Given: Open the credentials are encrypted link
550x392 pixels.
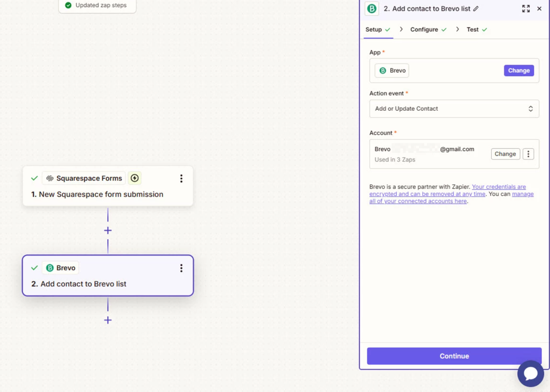Looking at the screenshot, I should 499,187.
